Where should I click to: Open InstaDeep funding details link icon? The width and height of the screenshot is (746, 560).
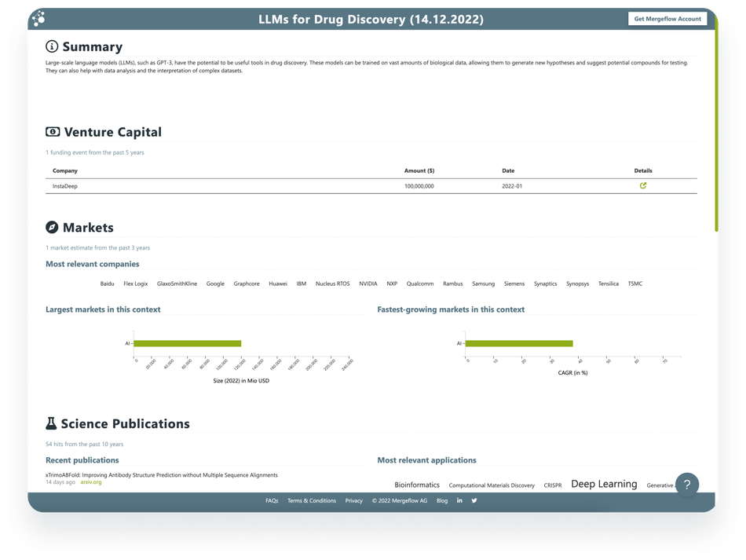643,185
